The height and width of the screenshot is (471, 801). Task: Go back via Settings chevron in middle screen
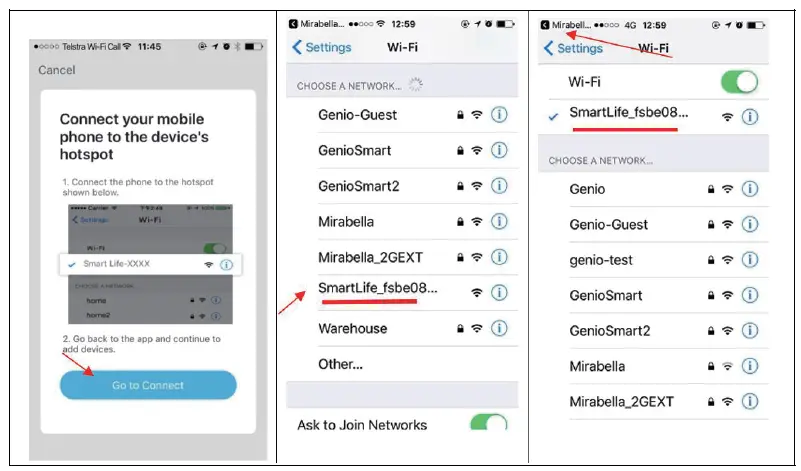pos(321,48)
